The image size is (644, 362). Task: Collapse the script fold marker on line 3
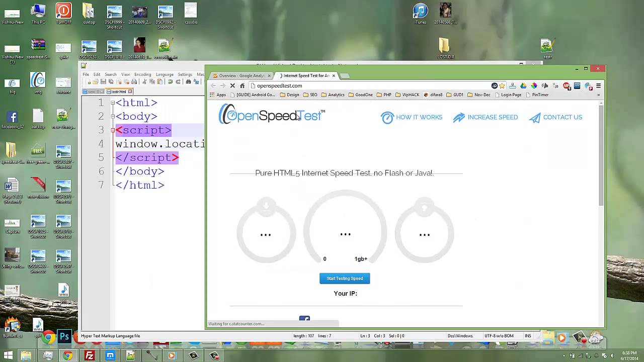(x=113, y=130)
